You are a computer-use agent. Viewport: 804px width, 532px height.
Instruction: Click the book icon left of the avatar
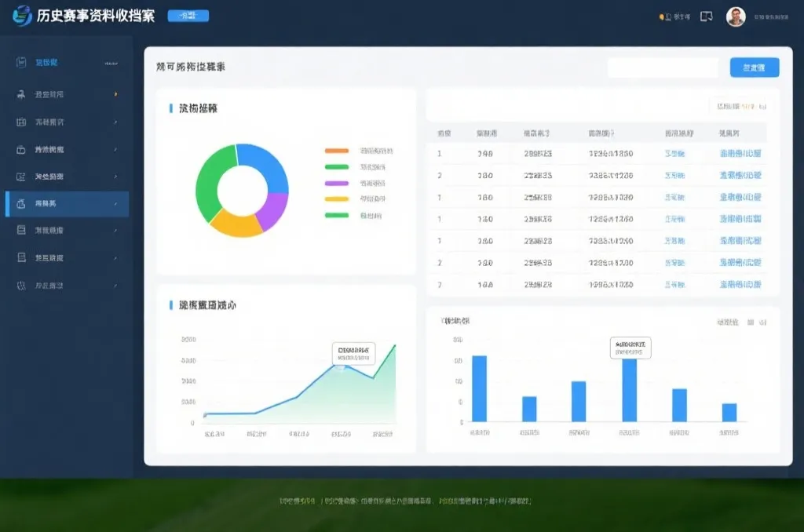705,16
